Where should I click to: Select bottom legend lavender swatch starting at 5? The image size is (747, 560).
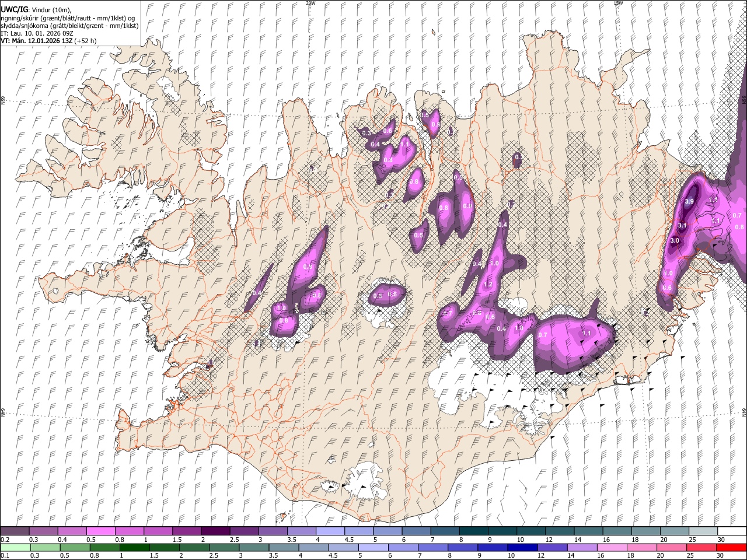[x=374, y=547]
